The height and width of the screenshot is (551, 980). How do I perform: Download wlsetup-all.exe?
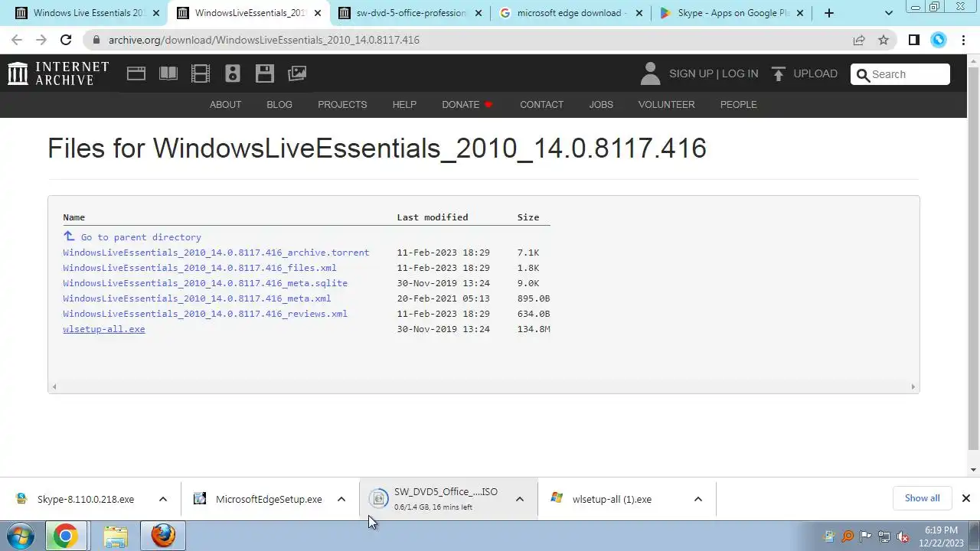(104, 329)
